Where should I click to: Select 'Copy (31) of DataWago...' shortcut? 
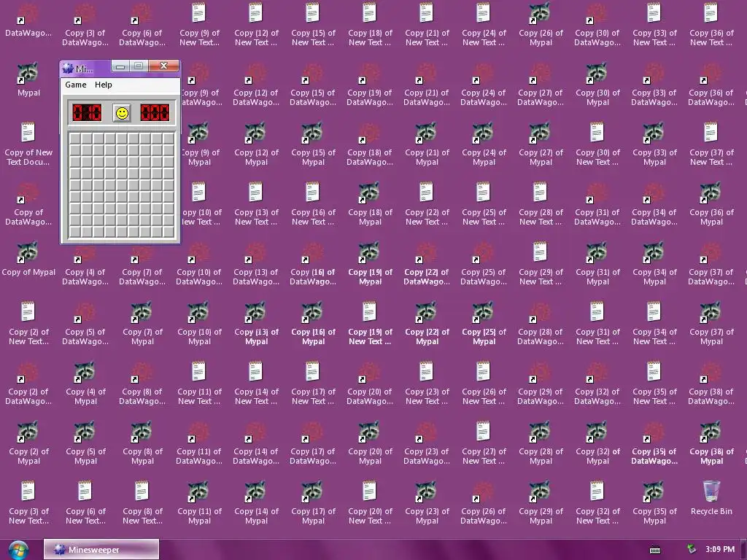(598, 204)
